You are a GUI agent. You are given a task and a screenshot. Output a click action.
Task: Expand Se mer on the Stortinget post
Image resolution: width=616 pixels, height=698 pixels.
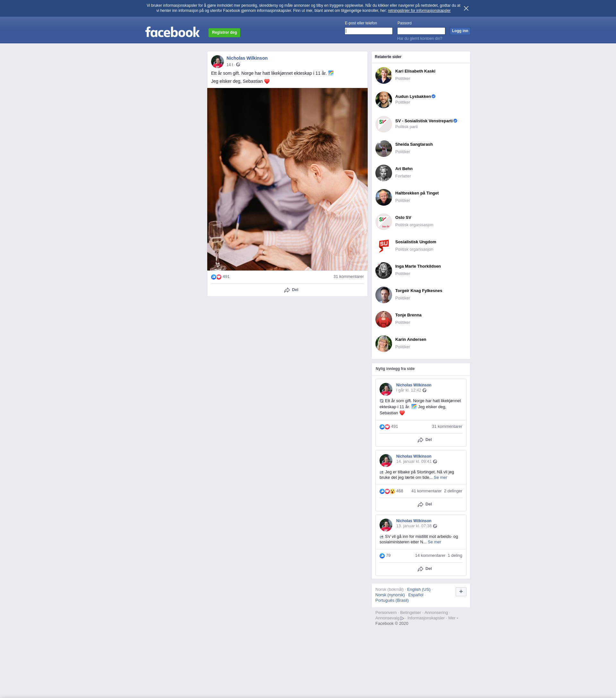click(440, 478)
